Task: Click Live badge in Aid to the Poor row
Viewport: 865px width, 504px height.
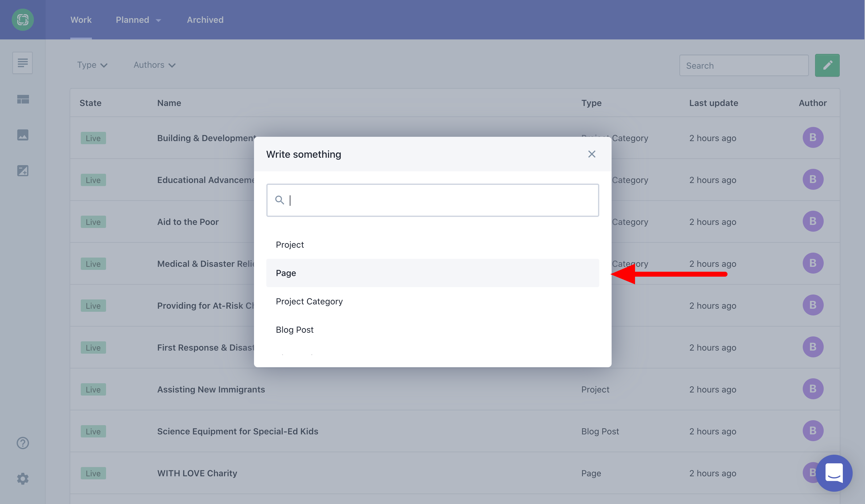Action: tap(93, 222)
